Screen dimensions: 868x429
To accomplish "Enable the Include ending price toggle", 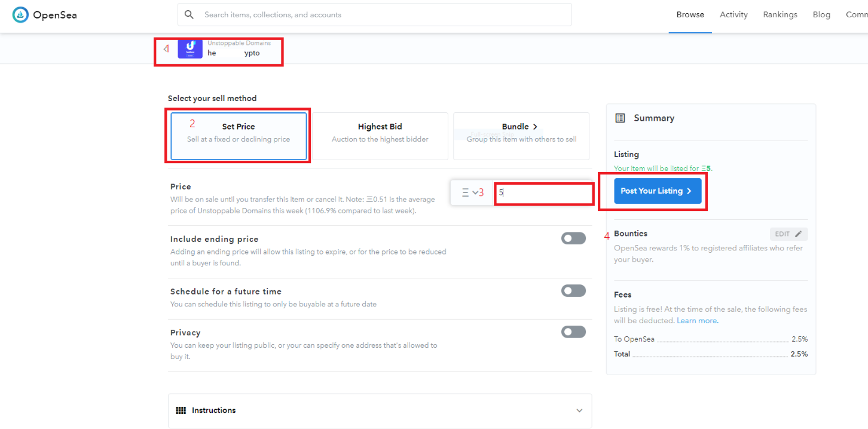I will pos(573,238).
